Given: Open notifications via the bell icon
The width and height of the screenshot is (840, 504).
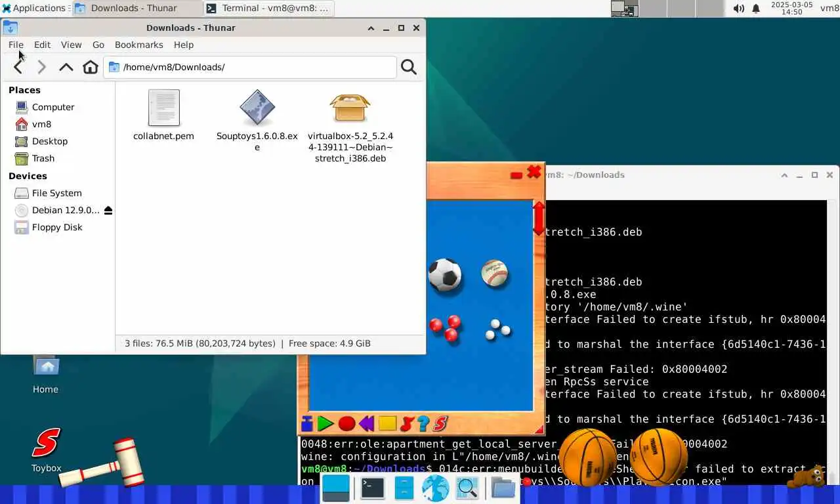Looking at the screenshot, I should 756,8.
